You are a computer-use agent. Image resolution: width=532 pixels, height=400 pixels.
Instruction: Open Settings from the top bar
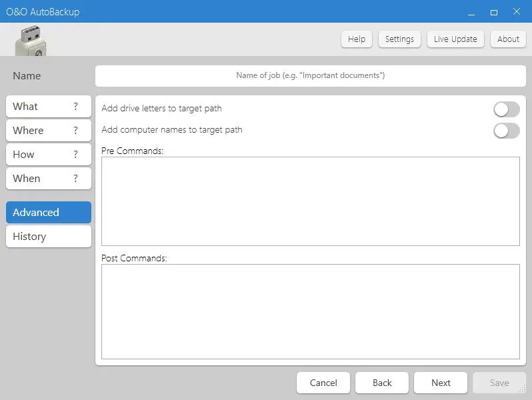tap(399, 39)
